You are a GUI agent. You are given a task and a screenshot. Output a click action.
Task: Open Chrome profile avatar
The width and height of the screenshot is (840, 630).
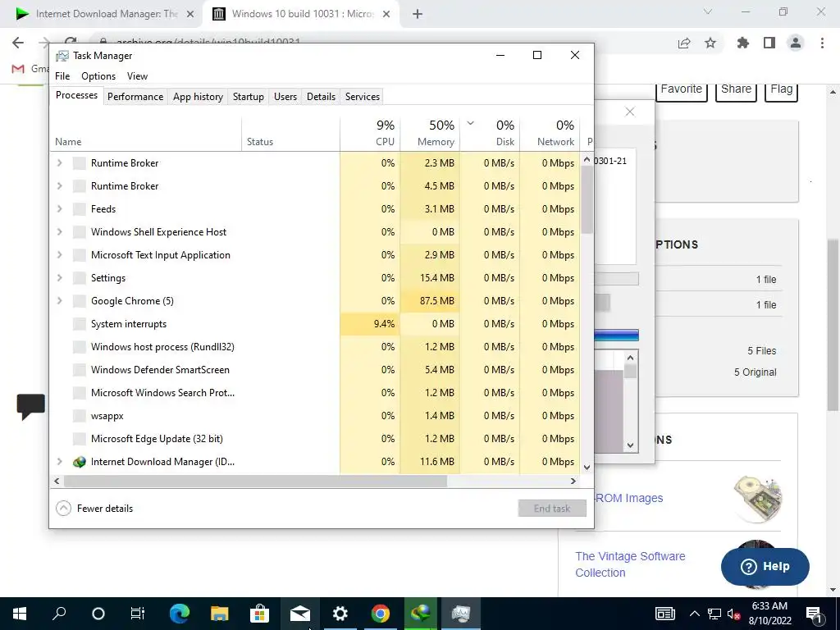pyautogui.click(x=796, y=43)
